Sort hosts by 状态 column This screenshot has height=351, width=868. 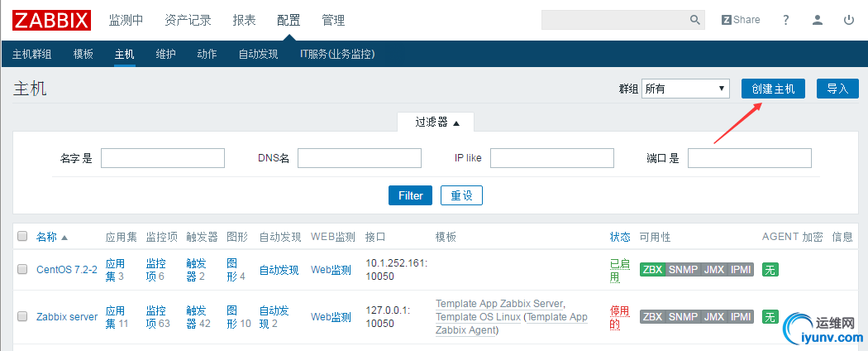(620, 237)
